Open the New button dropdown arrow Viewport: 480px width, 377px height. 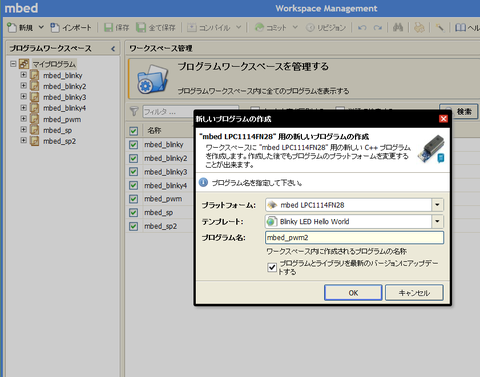pyautogui.click(x=41, y=27)
